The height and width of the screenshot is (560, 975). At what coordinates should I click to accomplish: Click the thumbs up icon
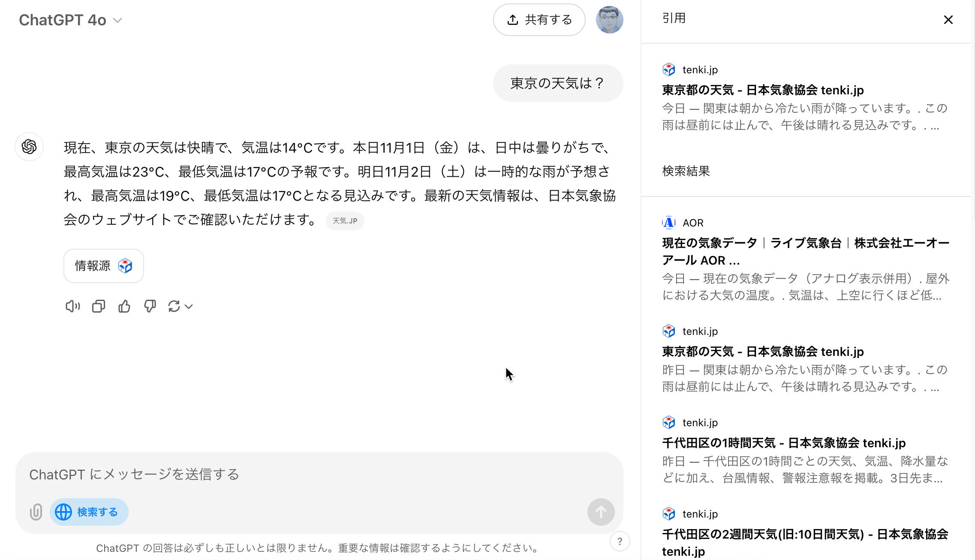[124, 306]
